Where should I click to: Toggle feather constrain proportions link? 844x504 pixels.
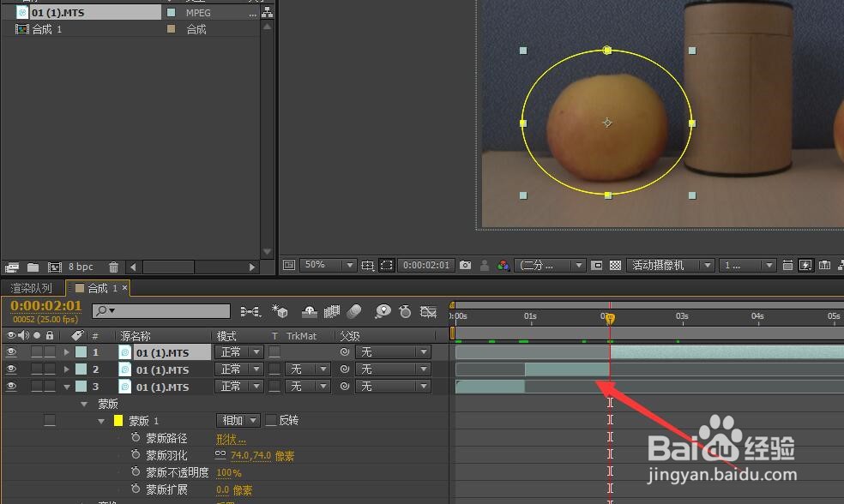220,454
